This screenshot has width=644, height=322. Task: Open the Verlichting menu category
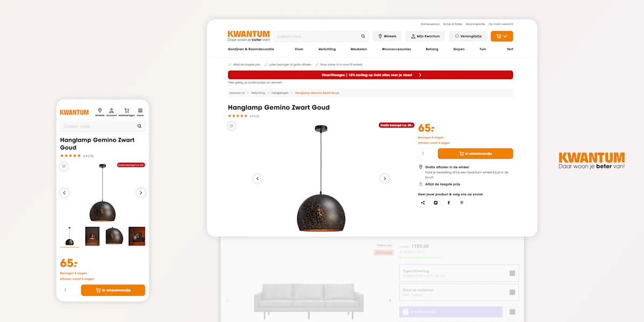point(327,49)
